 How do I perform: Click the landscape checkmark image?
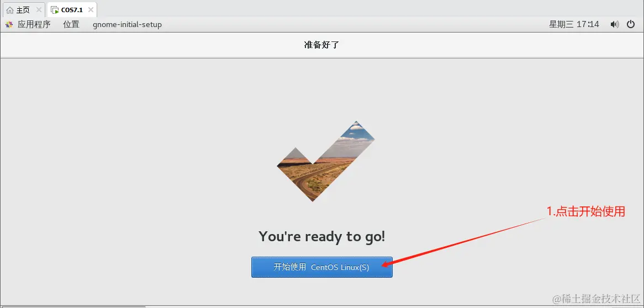pyautogui.click(x=326, y=161)
